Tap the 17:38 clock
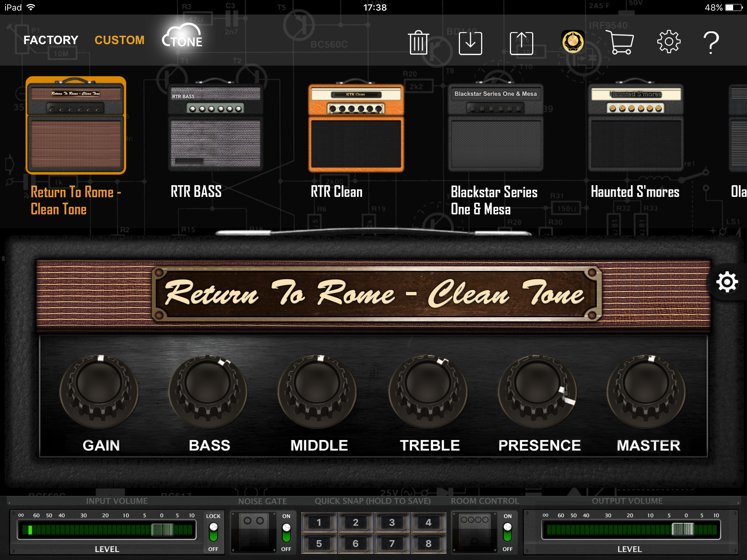 tap(375, 7)
